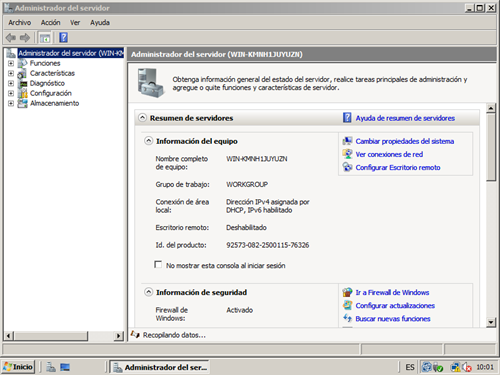Click 'Configurar actualizaciones' link

point(395,305)
